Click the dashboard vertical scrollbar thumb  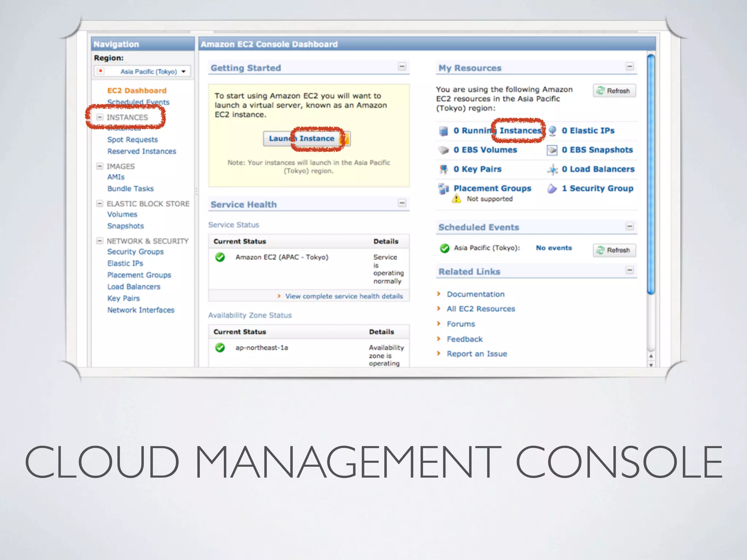651,174
